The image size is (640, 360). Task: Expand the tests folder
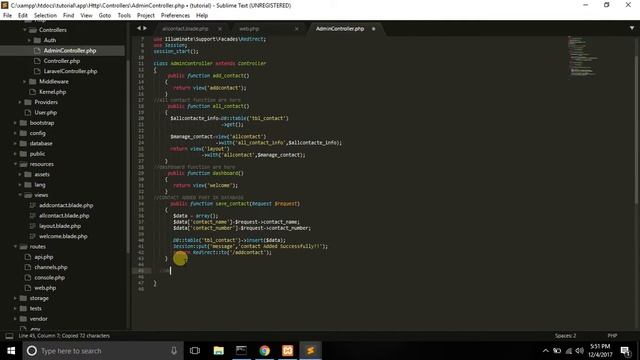coord(16,309)
